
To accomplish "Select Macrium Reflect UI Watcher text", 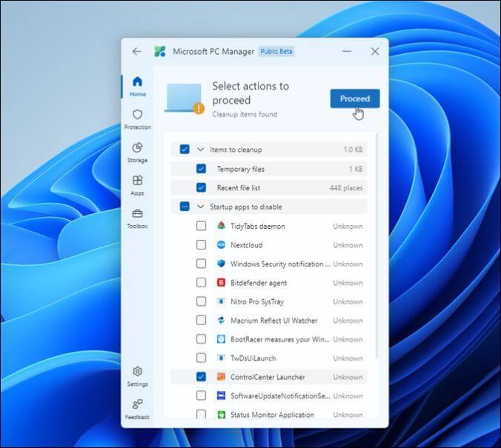I will tap(274, 321).
